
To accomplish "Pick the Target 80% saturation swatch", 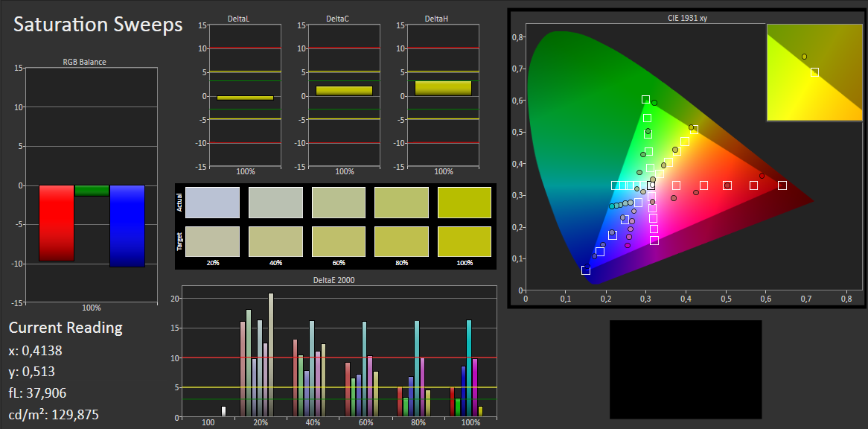I will coord(401,241).
